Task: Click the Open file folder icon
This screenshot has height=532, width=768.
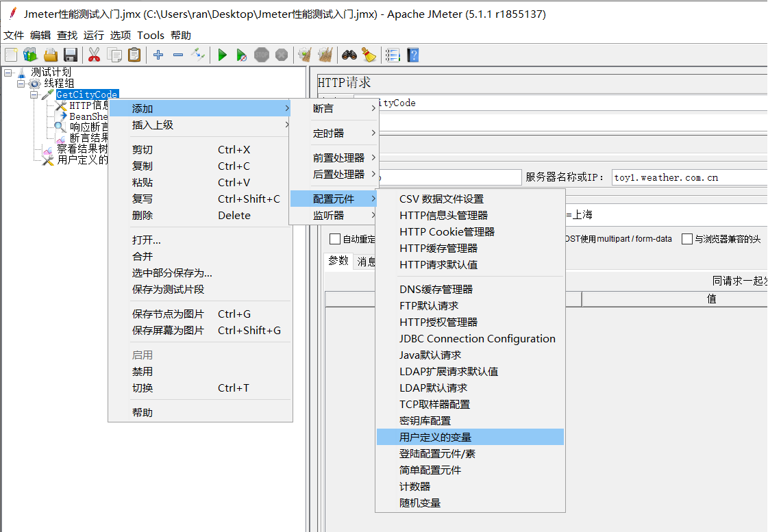Action: click(x=51, y=55)
